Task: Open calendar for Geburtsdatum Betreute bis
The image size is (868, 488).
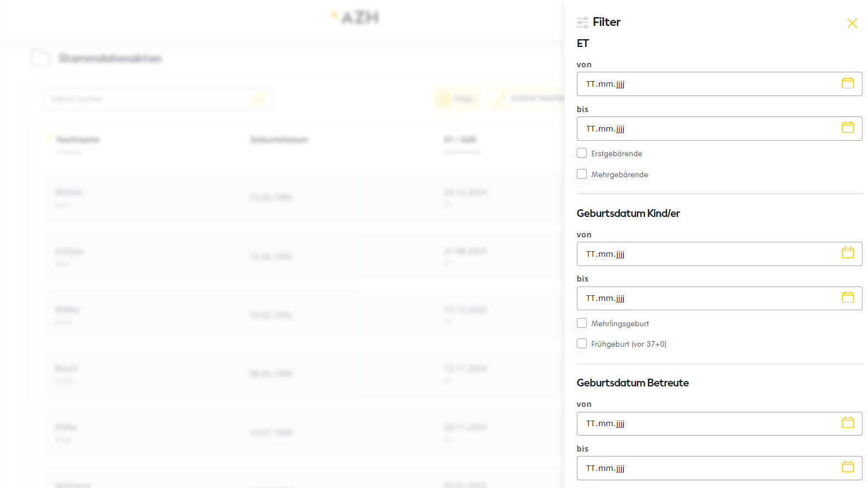Action: [x=848, y=467]
